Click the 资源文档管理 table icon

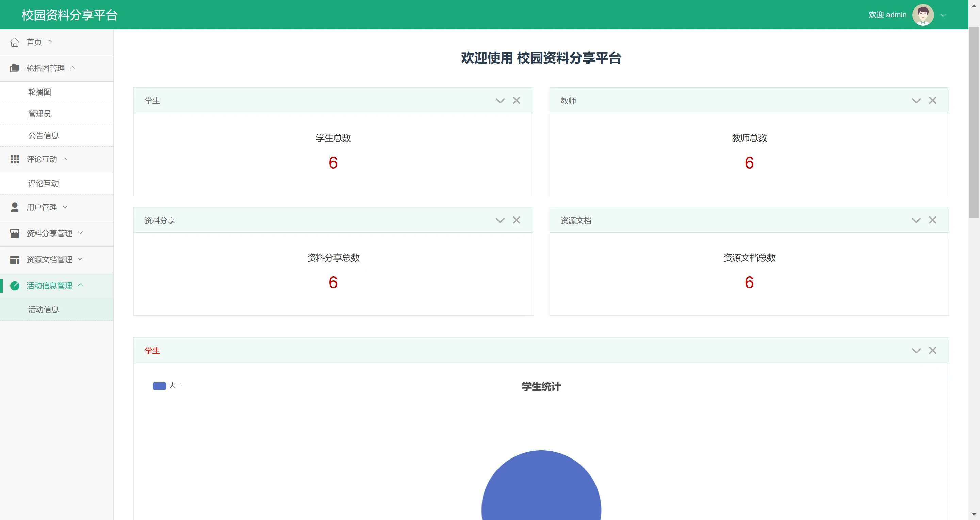pyautogui.click(x=14, y=260)
